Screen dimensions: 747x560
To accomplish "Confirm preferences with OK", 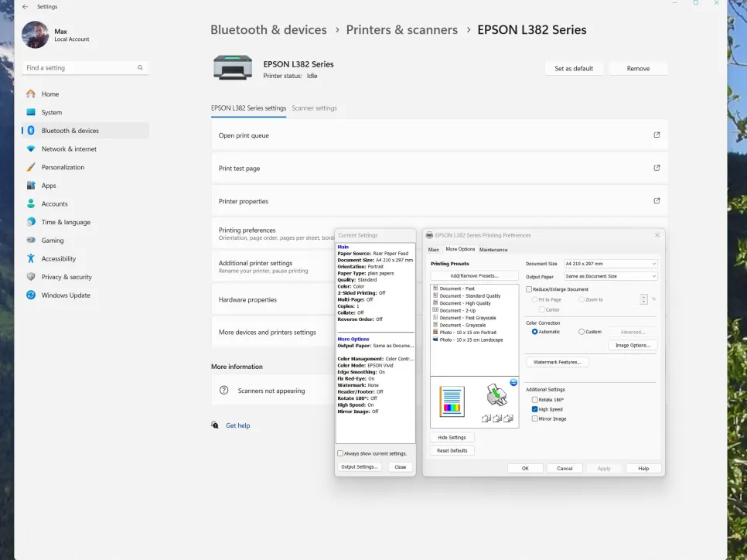I will [525, 469].
